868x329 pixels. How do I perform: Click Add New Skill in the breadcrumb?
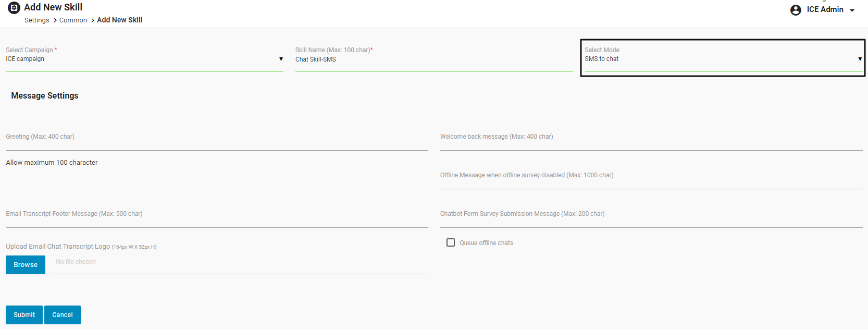(119, 20)
